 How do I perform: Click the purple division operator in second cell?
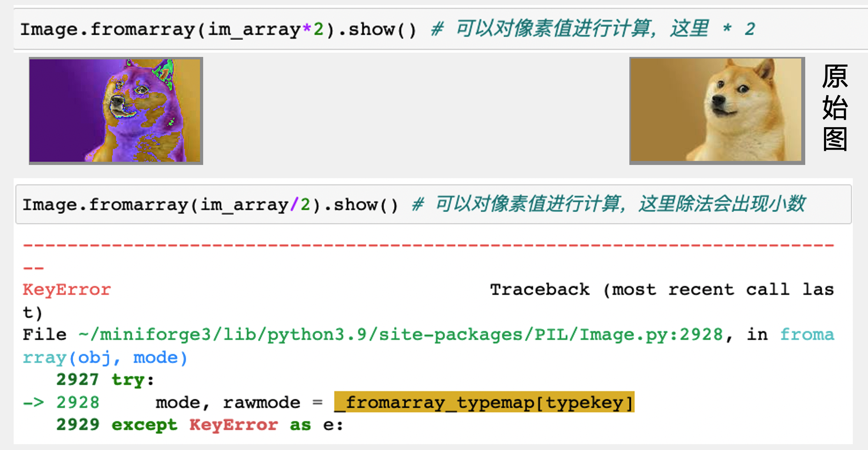[294, 204]
